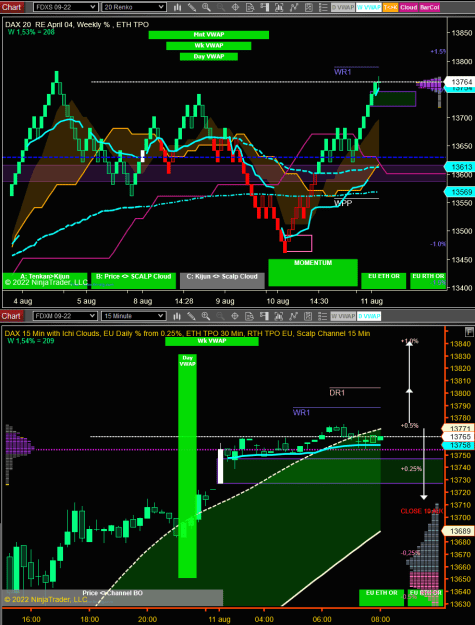Viewport: 475px width, 625px height.
Task: Open the FDXS 09-22 instrument dropdown
Action: click(65, 7)
